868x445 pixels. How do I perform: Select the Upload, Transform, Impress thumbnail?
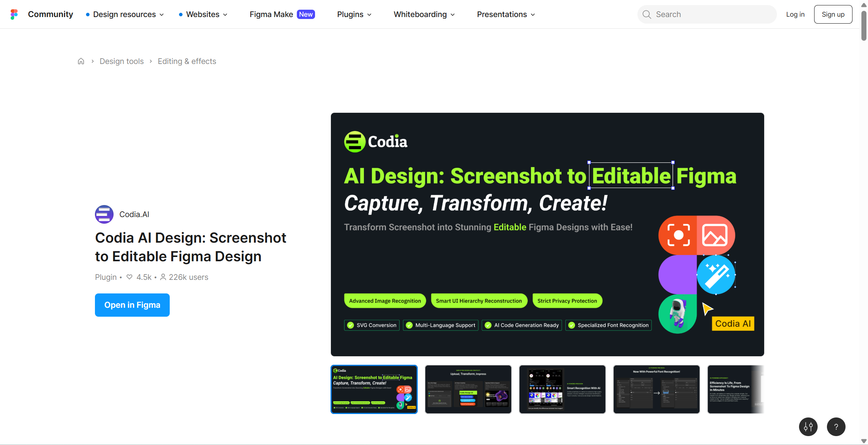pyautogui.click(x=468, y=389)
